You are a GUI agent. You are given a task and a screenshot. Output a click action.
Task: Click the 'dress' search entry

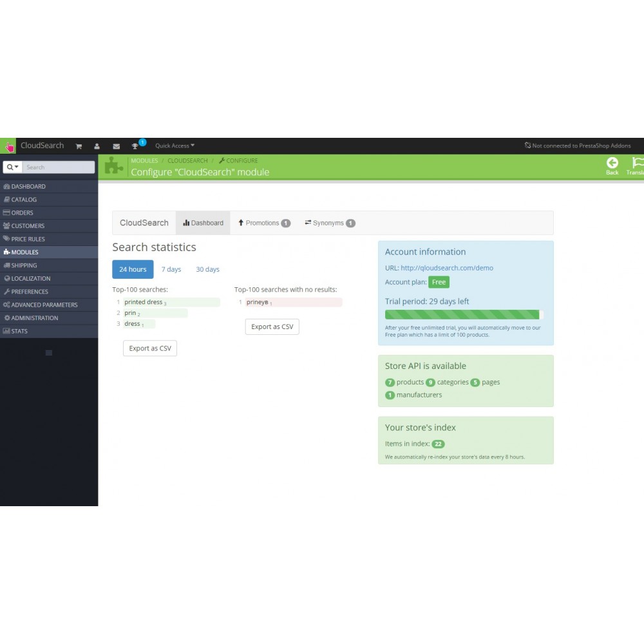139,324
